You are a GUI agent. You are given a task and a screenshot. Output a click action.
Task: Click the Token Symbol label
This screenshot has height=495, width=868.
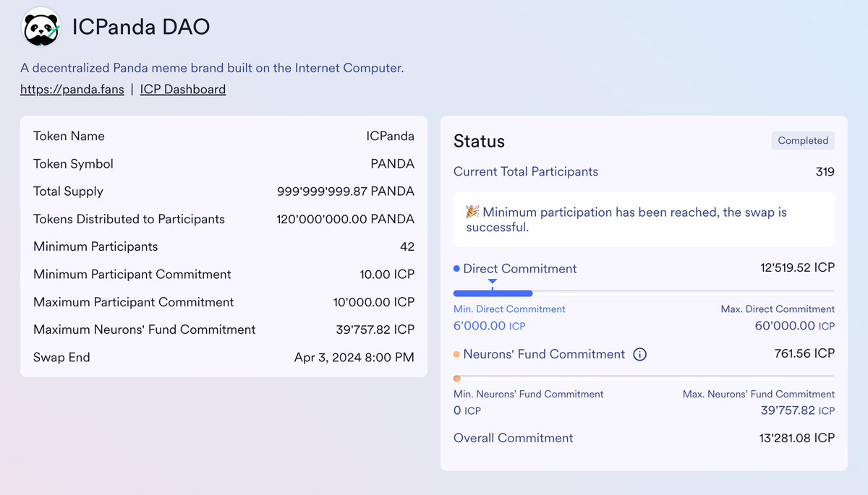click(73, 164)
